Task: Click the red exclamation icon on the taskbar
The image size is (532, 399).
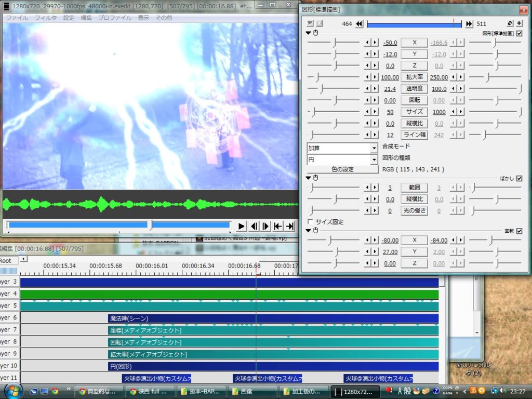Action: click(x=389, y=391)
